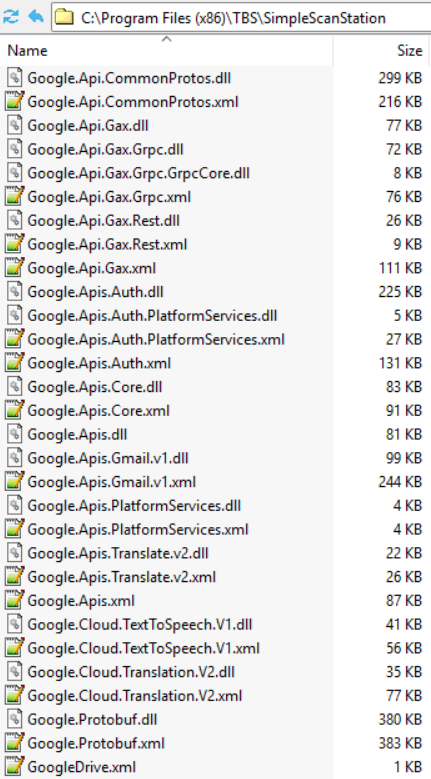Click the Google.Api.Gax.xml file icon

tap(14, 268)
